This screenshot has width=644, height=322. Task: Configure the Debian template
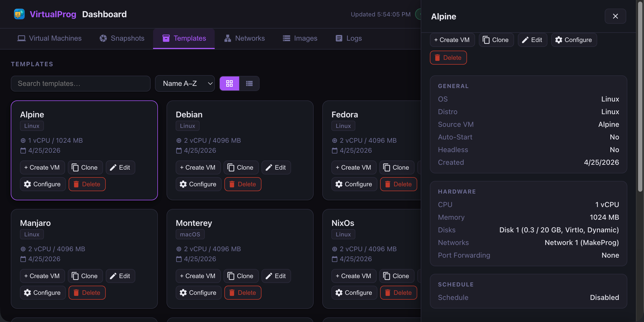point(199,184)
